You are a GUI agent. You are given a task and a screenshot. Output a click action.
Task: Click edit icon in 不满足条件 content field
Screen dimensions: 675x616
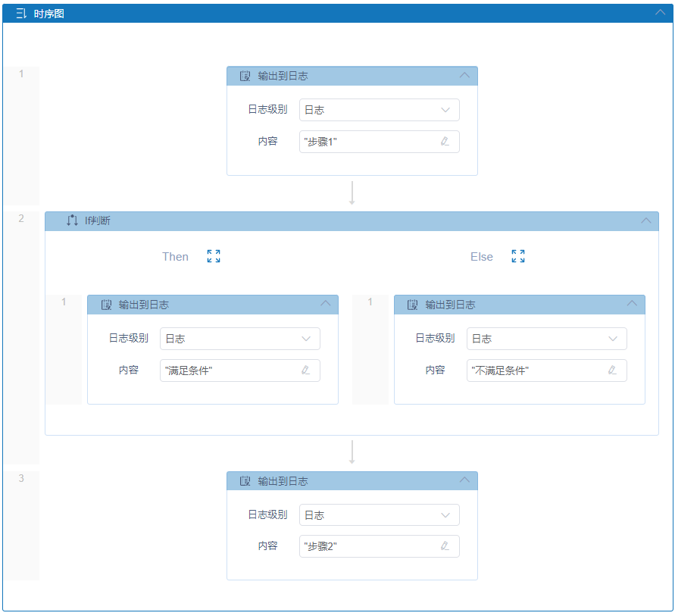[612, 371]
